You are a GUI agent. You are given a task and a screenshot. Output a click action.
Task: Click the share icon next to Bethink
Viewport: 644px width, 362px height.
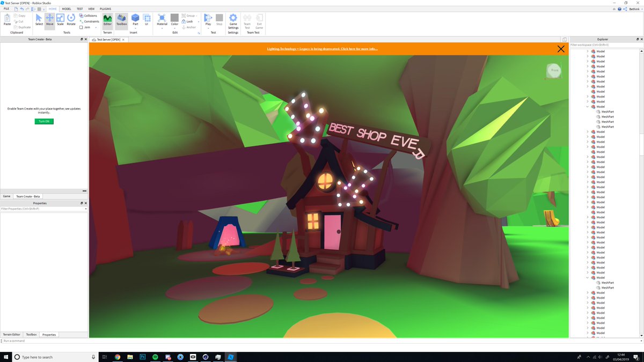[625, 9]
